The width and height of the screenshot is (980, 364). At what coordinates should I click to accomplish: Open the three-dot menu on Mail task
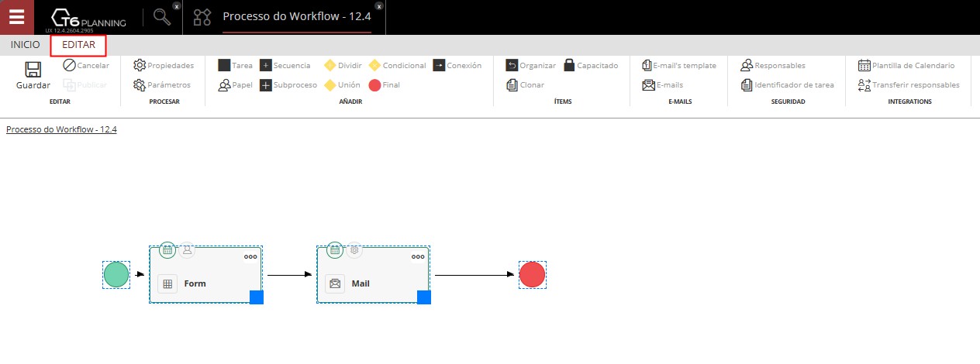click(418, 256)
